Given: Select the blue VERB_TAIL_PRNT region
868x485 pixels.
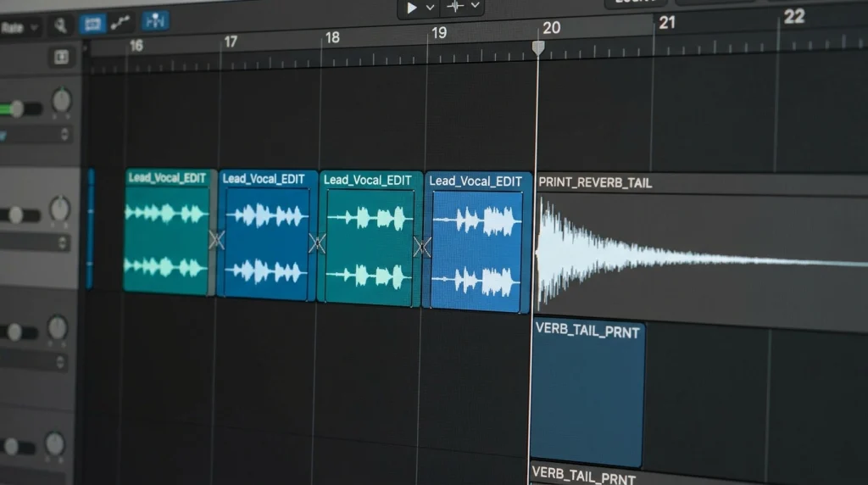Looking at the screenshot, I should click(587, 393).
